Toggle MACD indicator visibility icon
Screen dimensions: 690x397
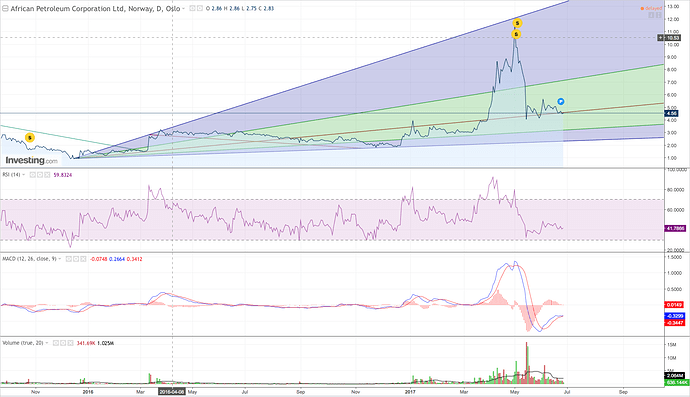pyautogui.click(x=69, y=259)
